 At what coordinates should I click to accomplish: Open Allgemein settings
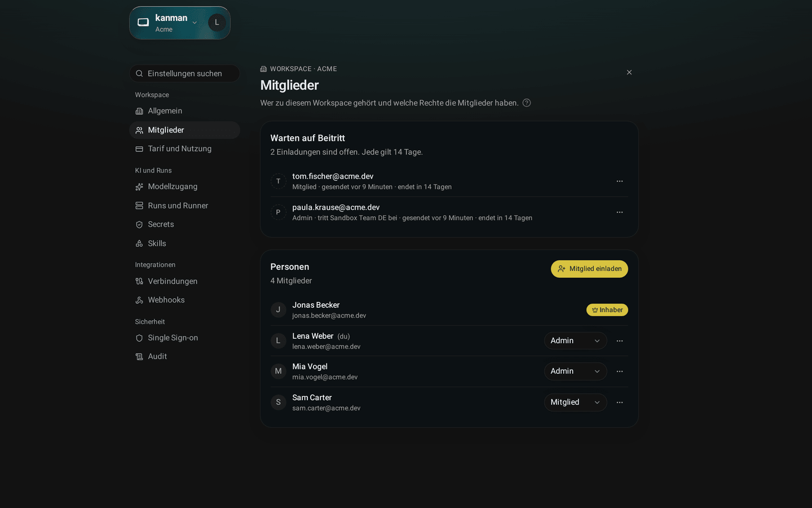click(x=184, y=111)
